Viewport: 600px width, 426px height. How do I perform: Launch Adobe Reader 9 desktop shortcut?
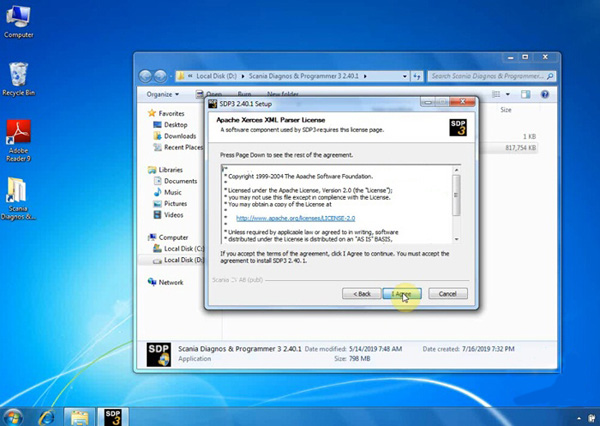[x=18, y=140]
